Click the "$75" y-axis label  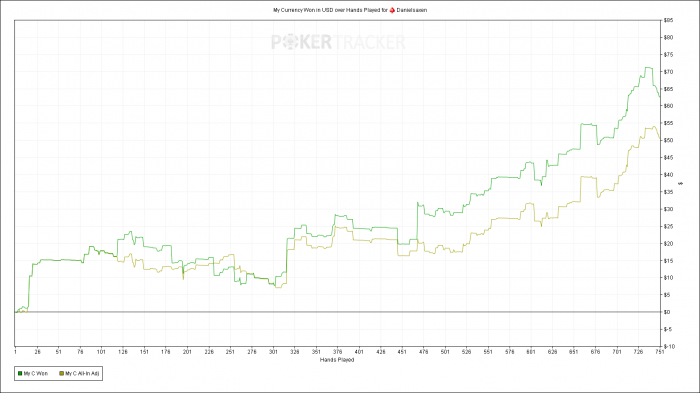coord(668,54)
